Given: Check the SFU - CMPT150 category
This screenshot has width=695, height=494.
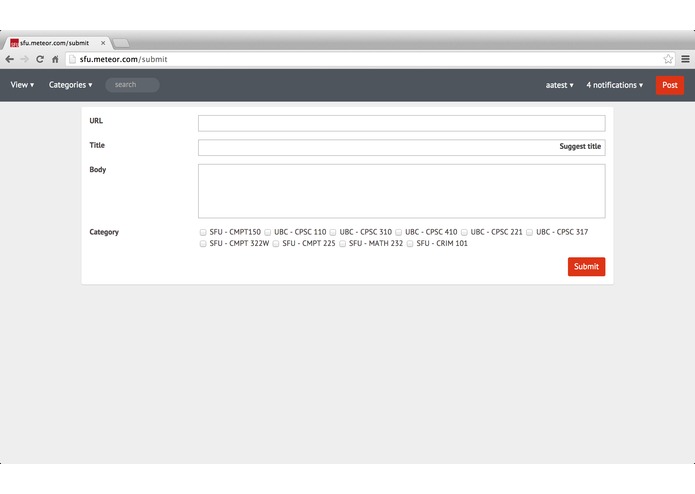Looking at the screenshot, I should (x=203, y=232).
